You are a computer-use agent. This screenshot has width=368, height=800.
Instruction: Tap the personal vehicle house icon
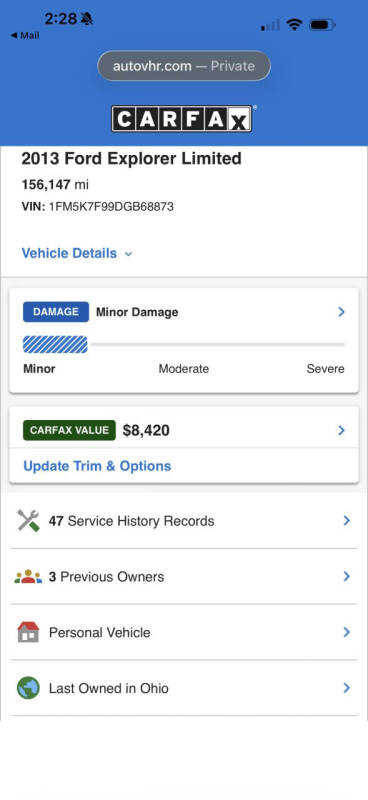(28, 632)
